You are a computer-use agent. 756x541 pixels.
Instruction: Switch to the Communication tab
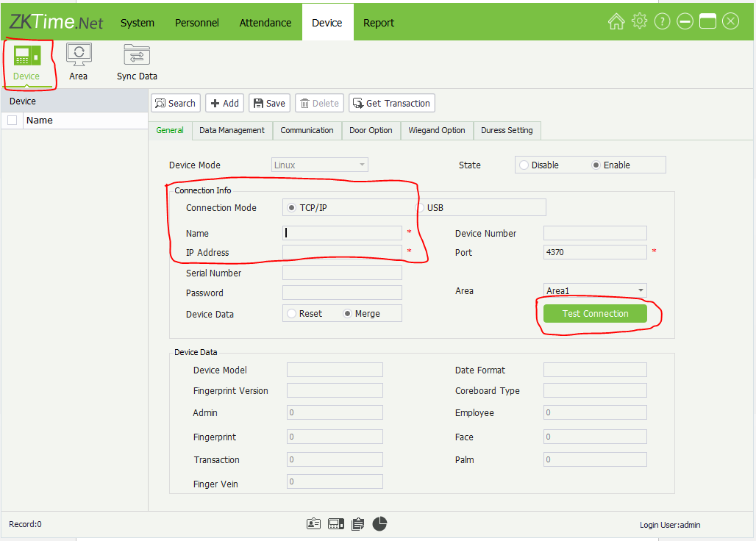tap(307, 130)
